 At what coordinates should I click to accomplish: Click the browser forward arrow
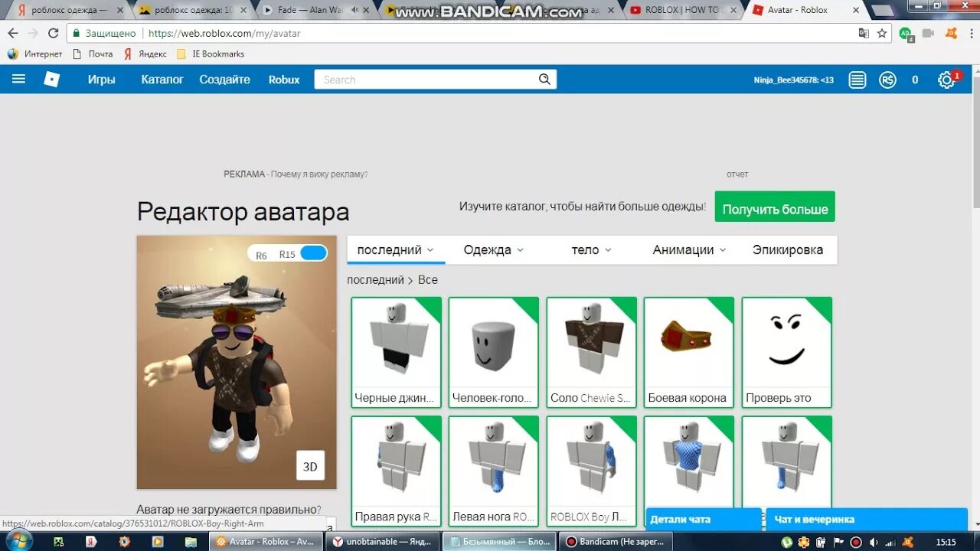33,33
